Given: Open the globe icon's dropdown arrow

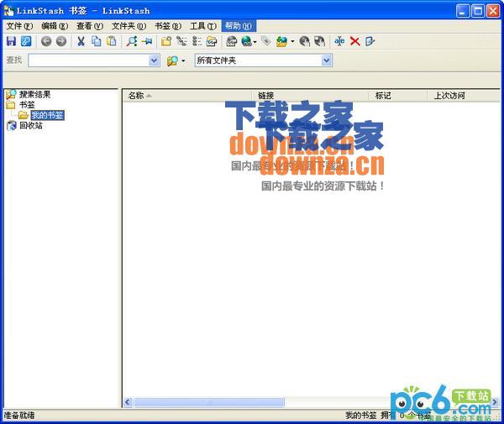Looking at the screenshot, I should tap(255, 42).
